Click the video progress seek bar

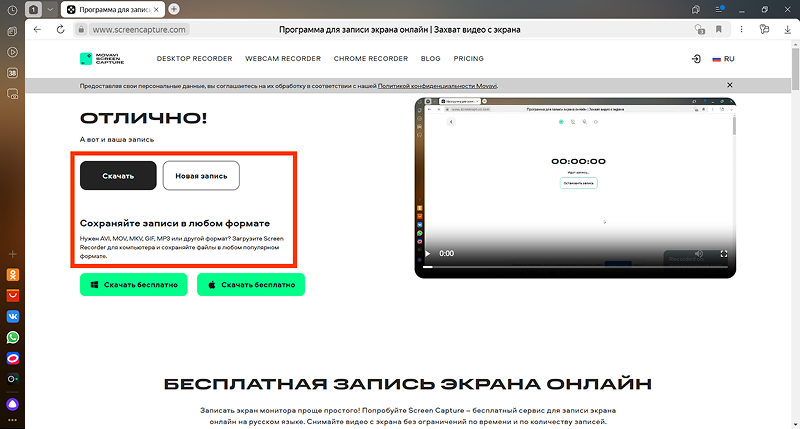pyautogui.click(x=575, y=267)
